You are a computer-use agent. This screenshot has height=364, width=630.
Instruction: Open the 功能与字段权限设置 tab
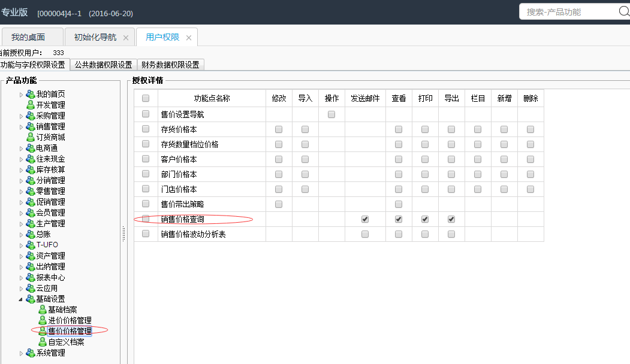pyautogui.click(x=35, y=65)
